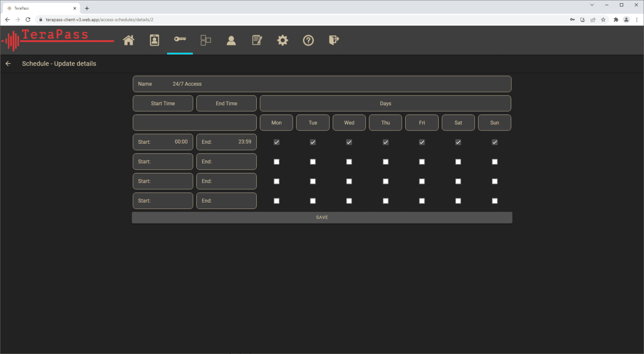Open the user profile person icon
The image size is (644, 354).
(x=231, y=40)
